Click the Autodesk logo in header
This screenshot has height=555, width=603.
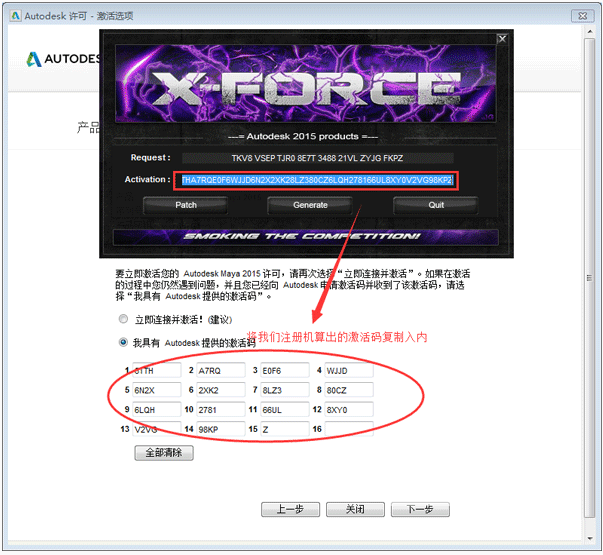(63, 59)
